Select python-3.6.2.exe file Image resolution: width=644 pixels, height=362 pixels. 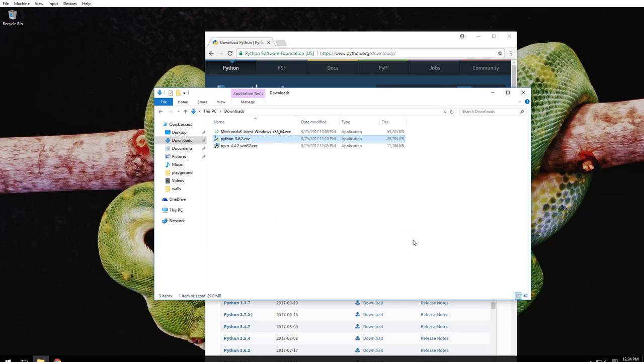tap(235, 139)
